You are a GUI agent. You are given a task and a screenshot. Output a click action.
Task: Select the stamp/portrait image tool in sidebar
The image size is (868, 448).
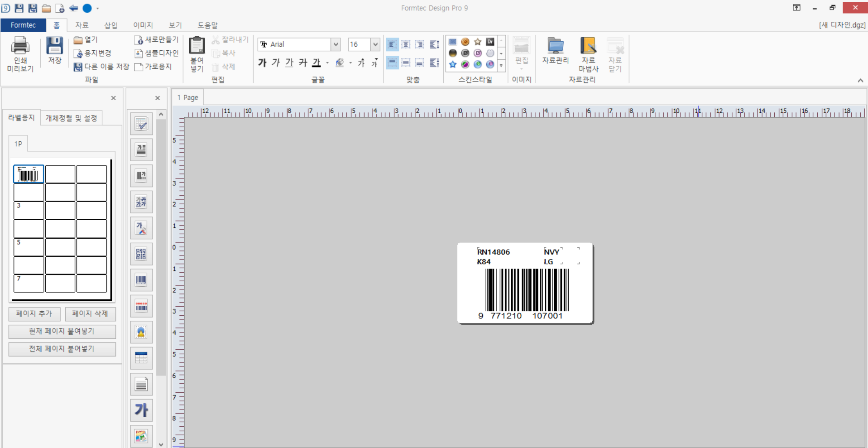coord(141,332)
